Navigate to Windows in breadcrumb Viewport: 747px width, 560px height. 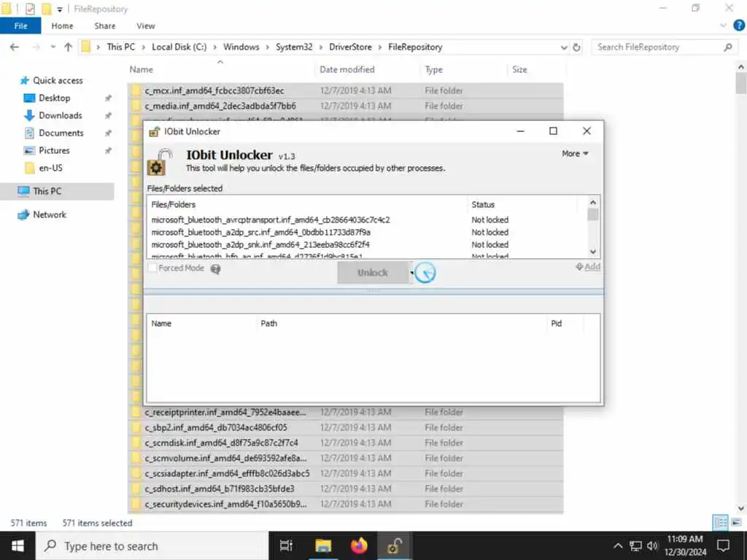pyautogui.click(x=241, y=47)
